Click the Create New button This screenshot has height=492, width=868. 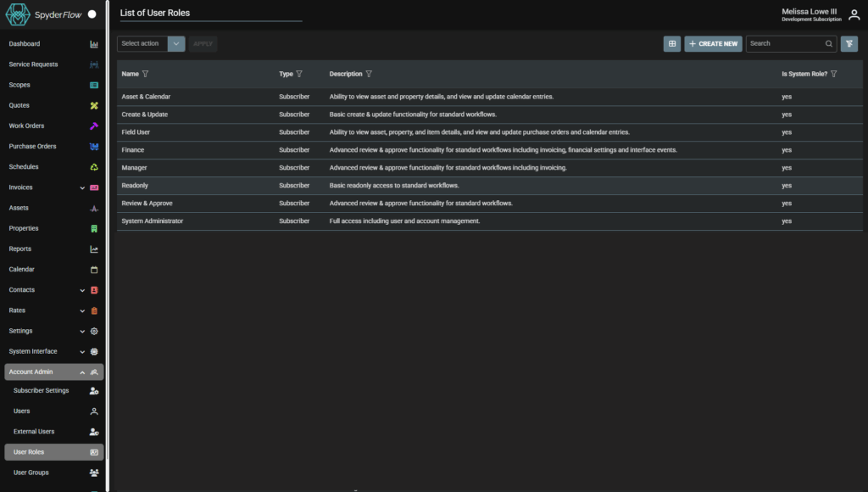coord(713,44)
